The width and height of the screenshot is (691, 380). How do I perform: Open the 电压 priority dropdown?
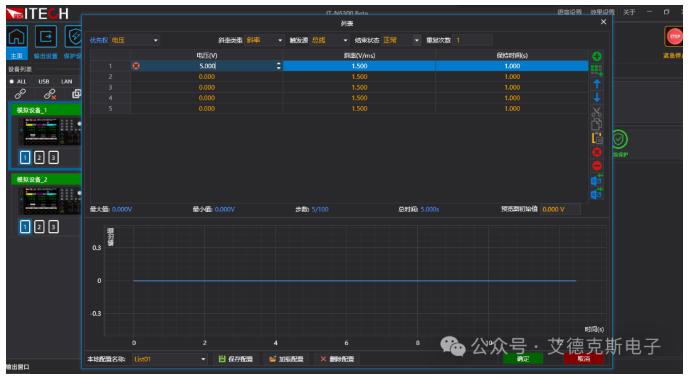click(x=134, y=40)
